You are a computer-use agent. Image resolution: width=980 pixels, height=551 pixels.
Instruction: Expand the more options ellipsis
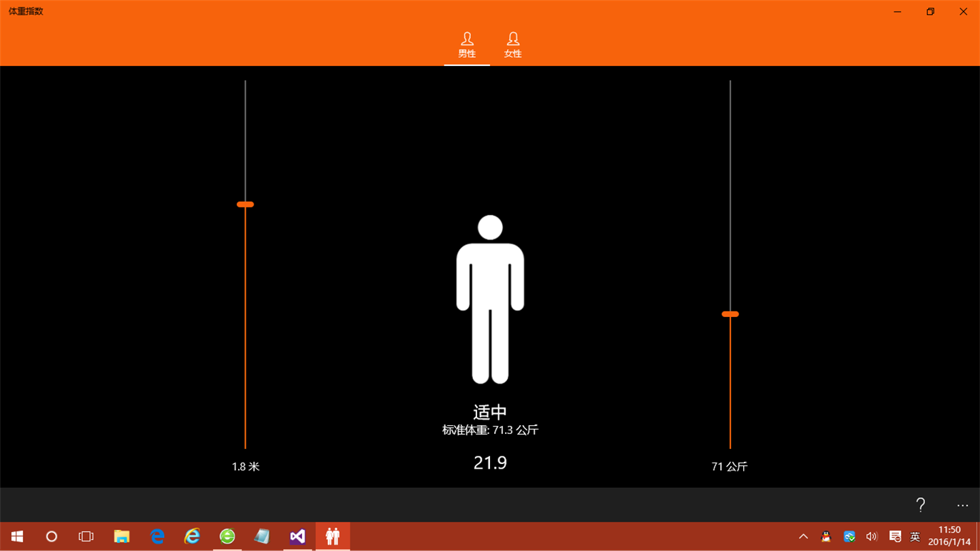pos(962,505)
